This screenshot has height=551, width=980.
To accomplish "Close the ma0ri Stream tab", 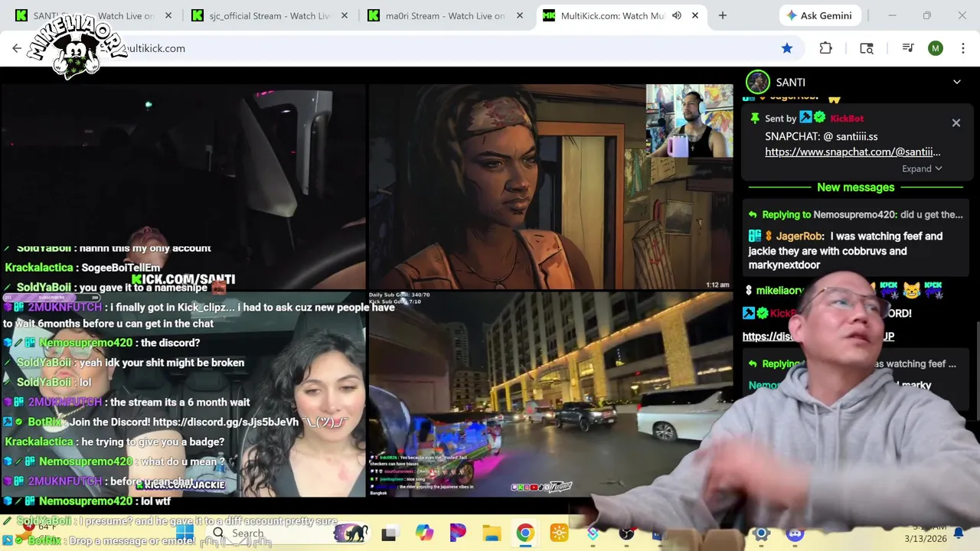I will pos(521,15).
